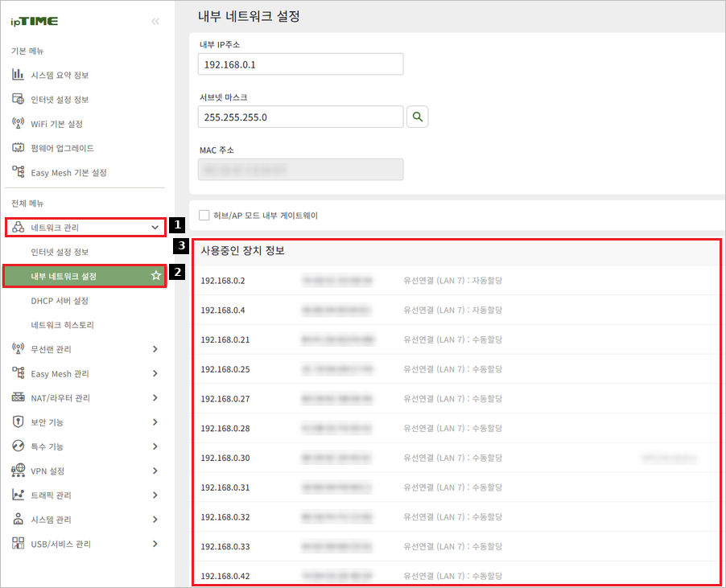Click the NAT/router management icon

(x=18, y=397)
